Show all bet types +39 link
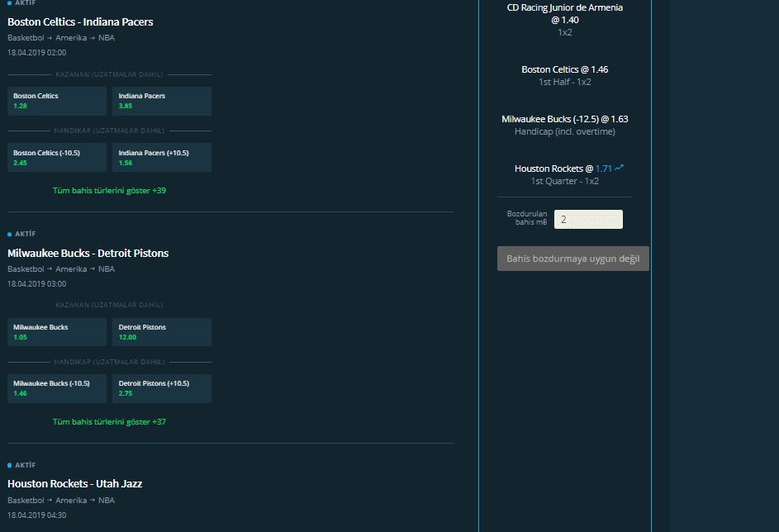Viewport: 779px width, 532px height. (x=109, y=190)
